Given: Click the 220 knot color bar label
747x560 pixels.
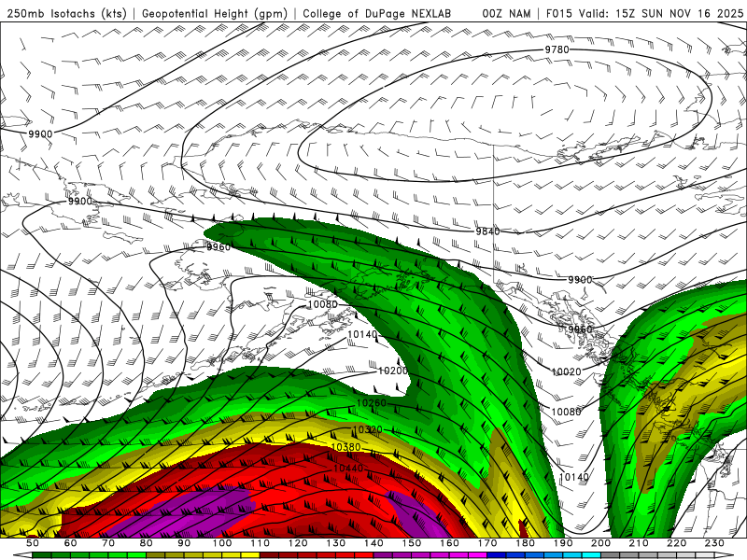Looking at the screenshot, I should click(676, 543).
